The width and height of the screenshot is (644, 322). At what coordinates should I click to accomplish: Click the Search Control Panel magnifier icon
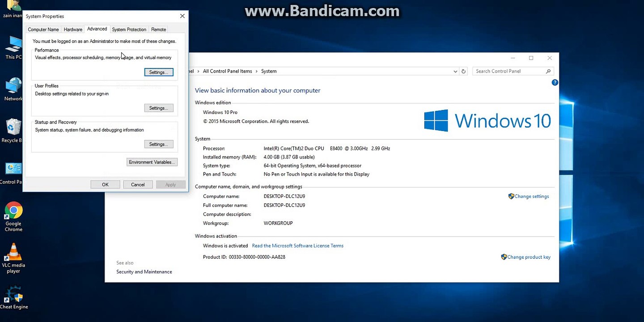tap(548, 71)
